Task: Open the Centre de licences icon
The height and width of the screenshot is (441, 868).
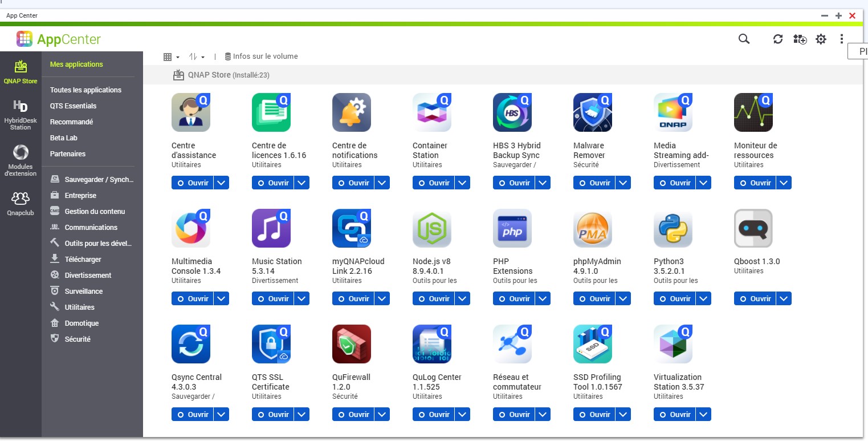Action: click(x=271, y=112)
